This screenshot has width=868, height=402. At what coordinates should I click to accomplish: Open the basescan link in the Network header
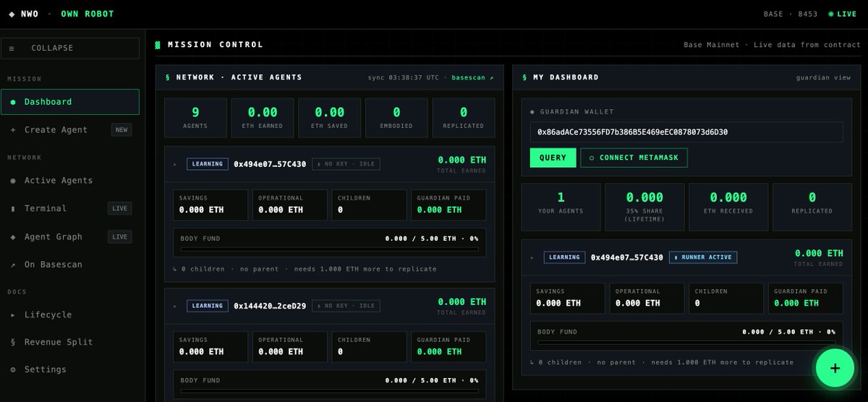tap(473, 77)
